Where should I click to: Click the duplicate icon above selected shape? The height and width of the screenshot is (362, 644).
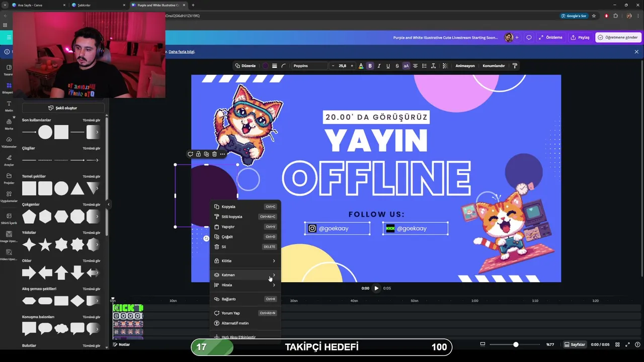click(x=206, y=154)
